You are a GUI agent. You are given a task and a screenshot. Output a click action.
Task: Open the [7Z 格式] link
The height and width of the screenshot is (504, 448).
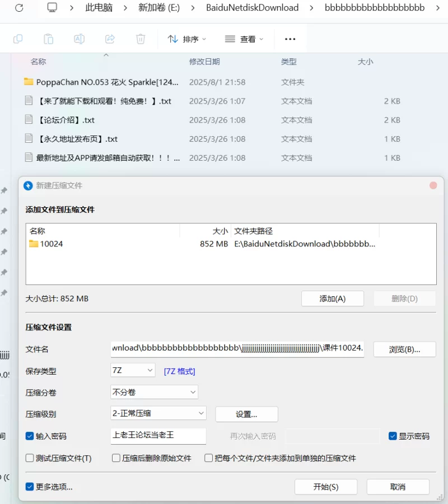point(179,371)
